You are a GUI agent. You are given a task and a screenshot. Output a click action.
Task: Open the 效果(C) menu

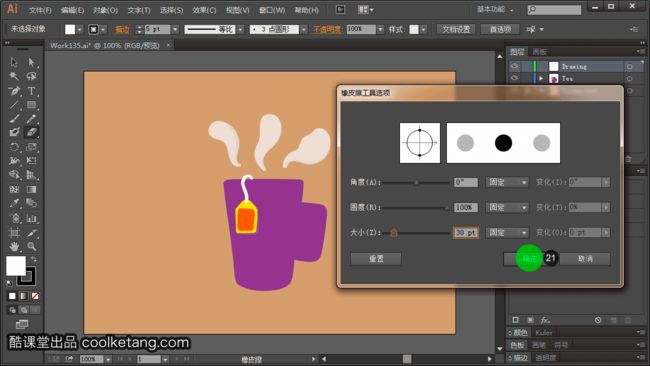pos(204,10)
